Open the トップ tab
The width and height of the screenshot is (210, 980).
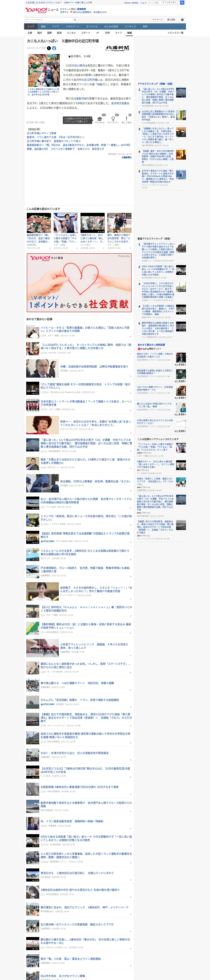coord(31,27)
